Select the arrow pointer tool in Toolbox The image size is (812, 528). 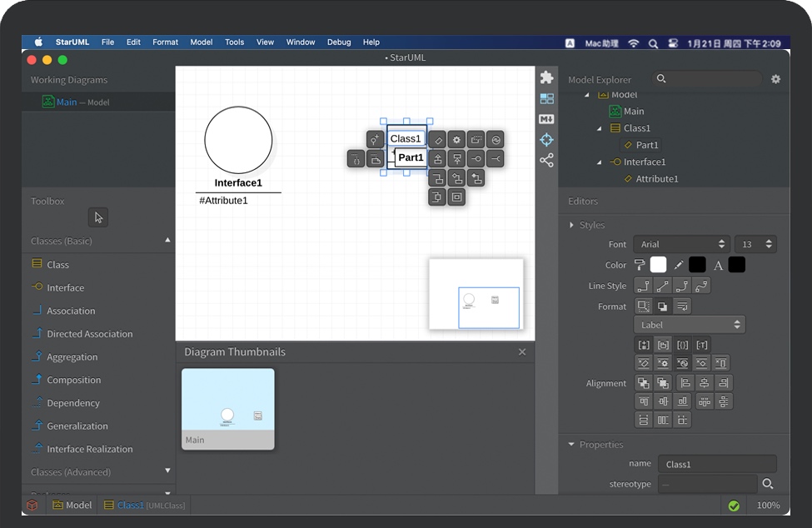point(98,217)
